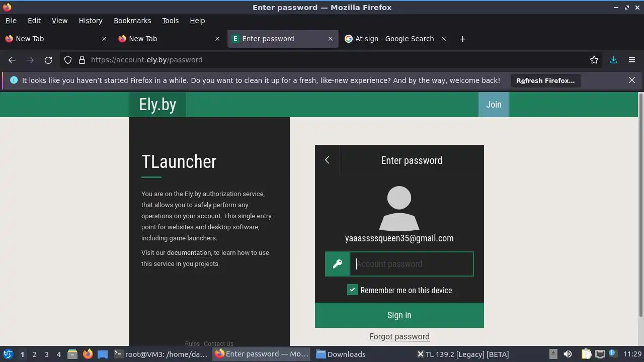The image size is (644, 362).
Task: Click the TLauncher heading text
Action: point(179,161)
